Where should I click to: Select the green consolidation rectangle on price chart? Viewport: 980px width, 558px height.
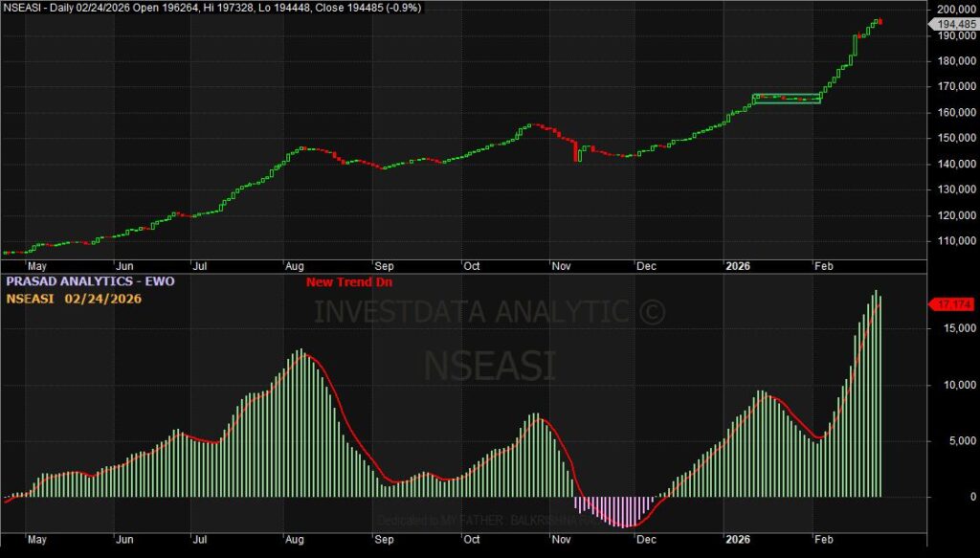tap(786, 99)
